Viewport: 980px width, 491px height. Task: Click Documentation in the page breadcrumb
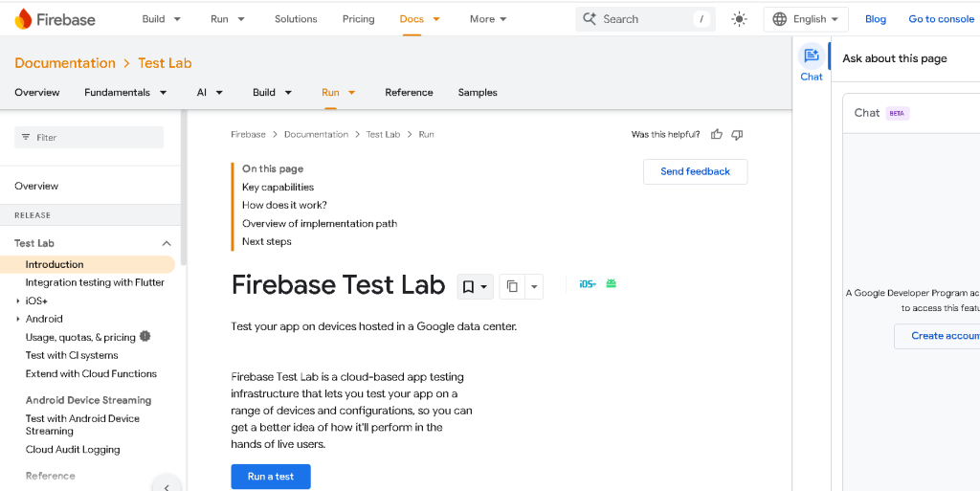[316, 134]
